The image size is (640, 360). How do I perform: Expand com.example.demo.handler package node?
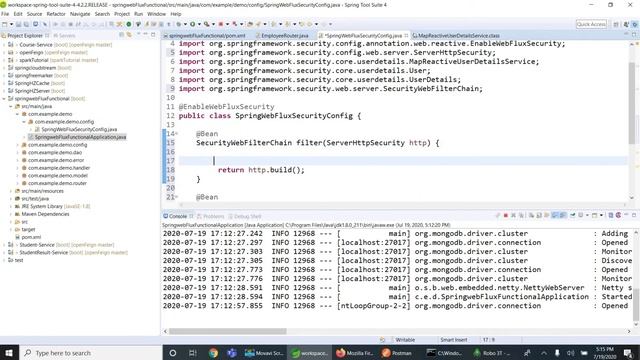18,168
